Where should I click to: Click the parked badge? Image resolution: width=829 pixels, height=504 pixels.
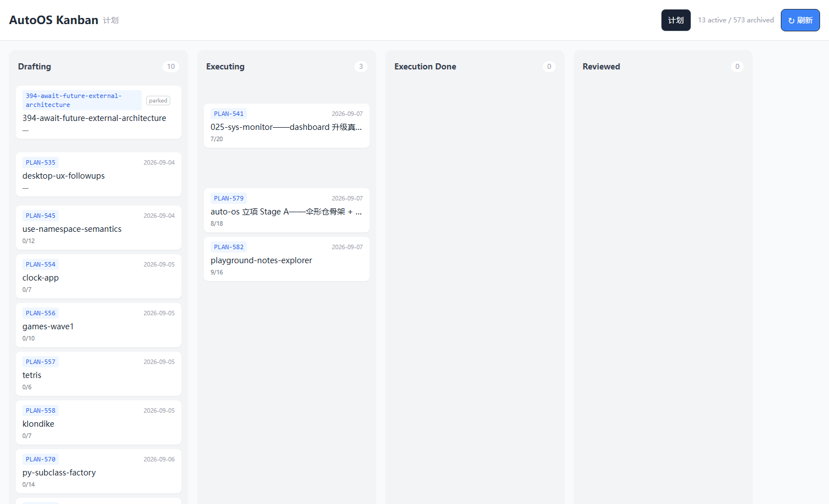158,101
